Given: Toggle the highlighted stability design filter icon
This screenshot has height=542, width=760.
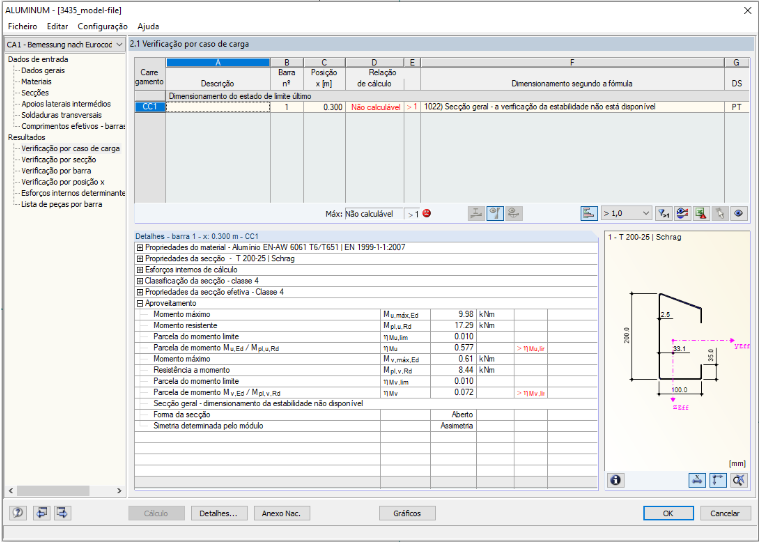Looking at the screenshot, I should [495, 213].
